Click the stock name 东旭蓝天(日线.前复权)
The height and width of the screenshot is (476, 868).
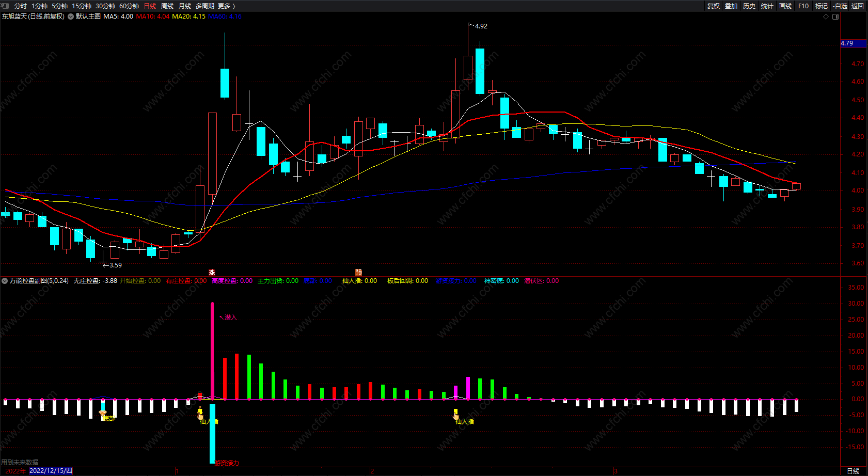click(x=33, y=17)
